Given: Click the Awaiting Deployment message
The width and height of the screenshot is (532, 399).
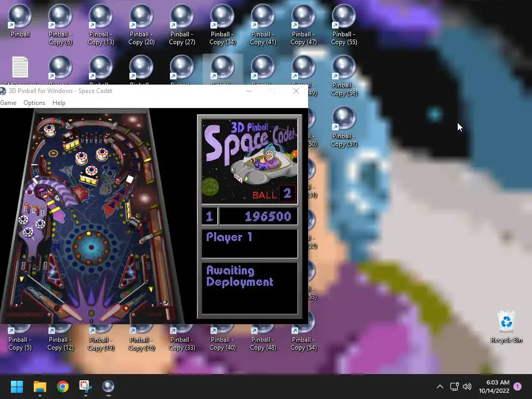Looking at the screenshot, I should coord(240,276).
